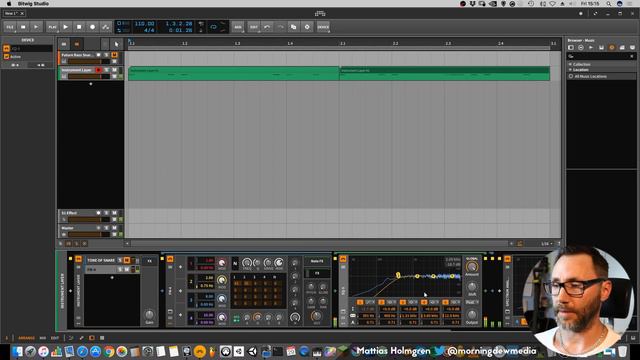Solo the TONE OF SNARE layer

tap(120, 260)
